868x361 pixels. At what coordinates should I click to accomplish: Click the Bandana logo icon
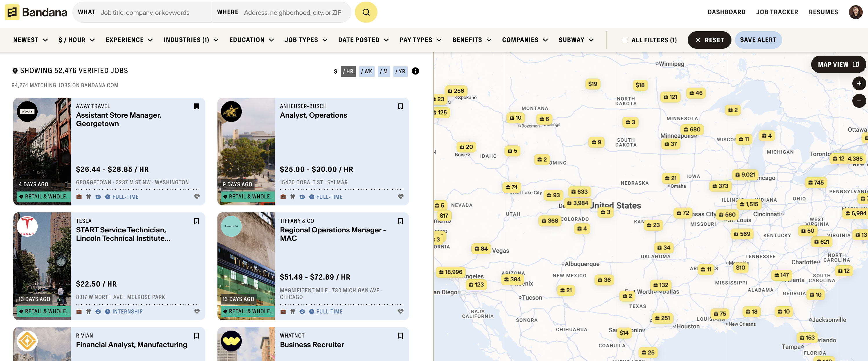coord(12,12)
